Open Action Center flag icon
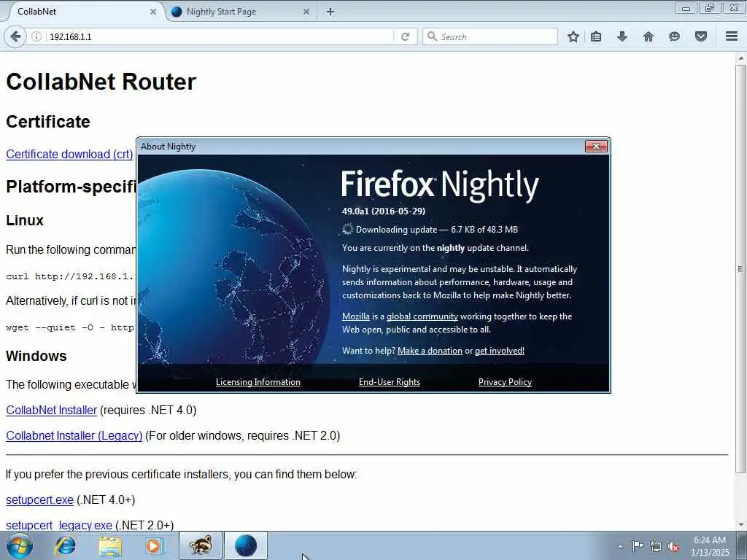 point(638,545)
